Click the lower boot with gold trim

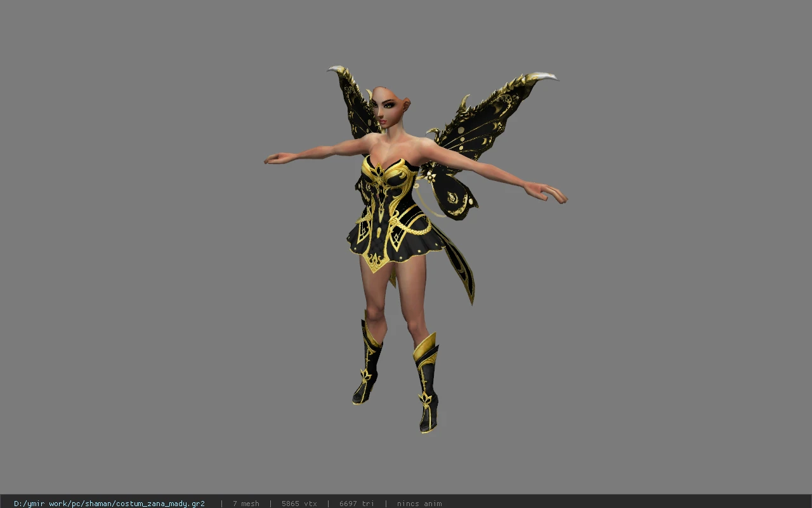[427, 384]
